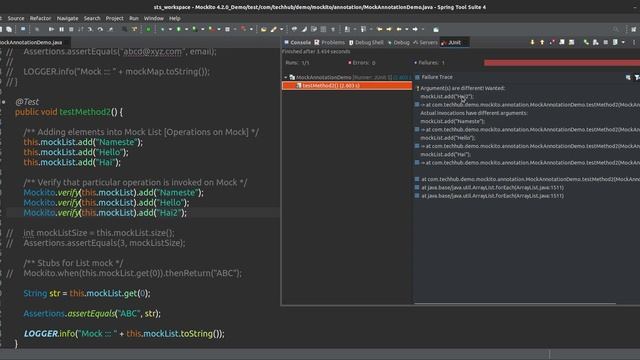Click the Open Type icon in the toolbar
The width and height of the screenshot is (640, 360).
[263, 29]
